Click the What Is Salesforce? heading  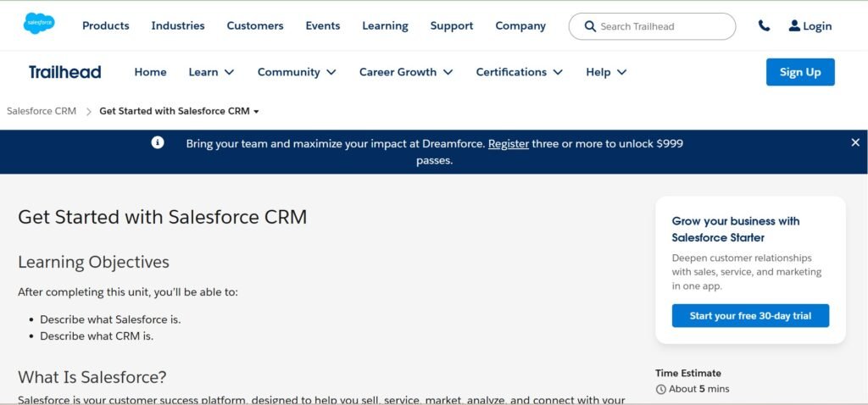tap(92, 377)
